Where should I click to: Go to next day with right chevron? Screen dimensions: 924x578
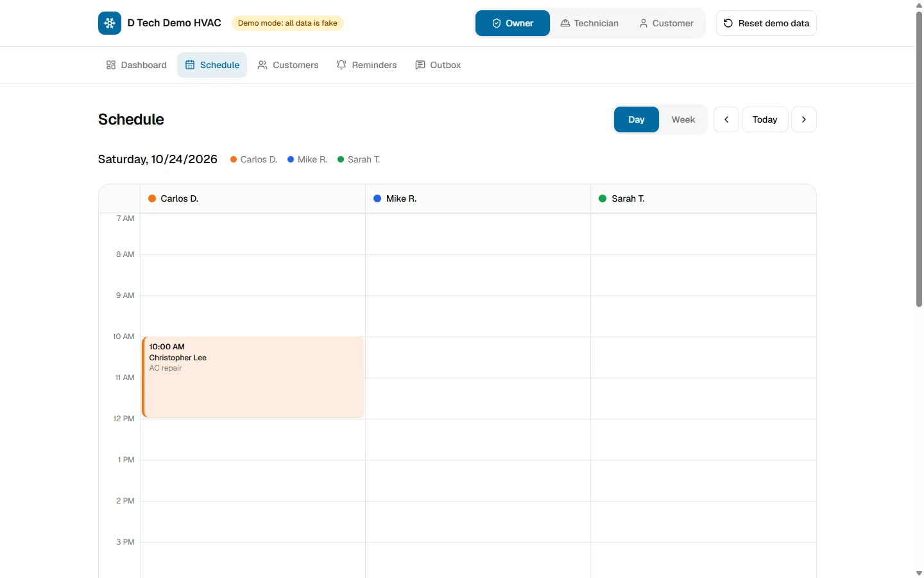[804, 119]
